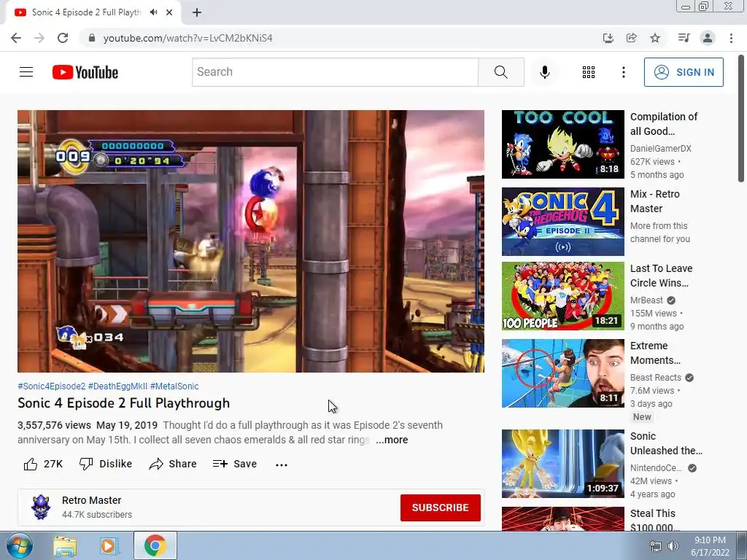This screenshot has height=560, width=747.
Task: Open 'Last To Leave Circle Wins...' title
Action: 661,276
